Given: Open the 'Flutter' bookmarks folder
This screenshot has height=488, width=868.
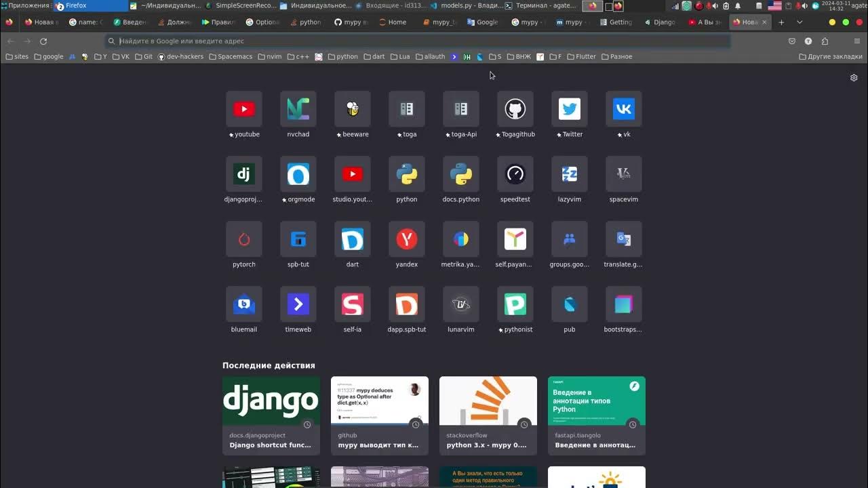Looking at the screenshot, I should point(580,57).
